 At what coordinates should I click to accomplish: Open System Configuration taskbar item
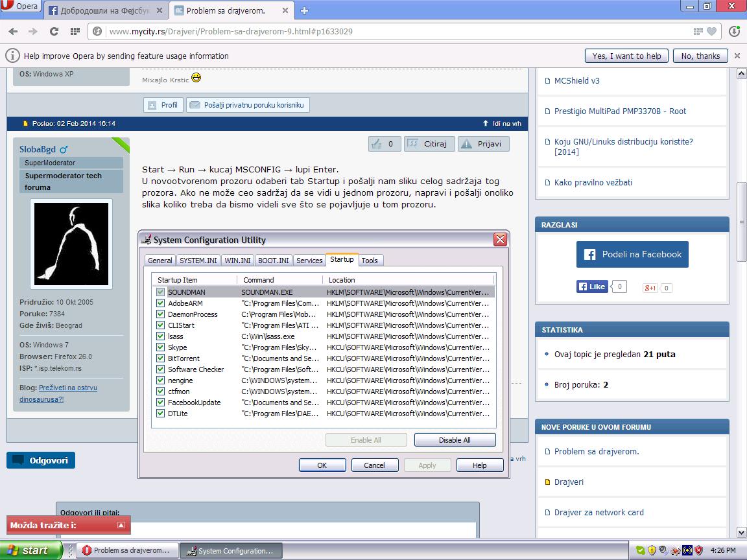pyautogui.click(x=231, y=550)
